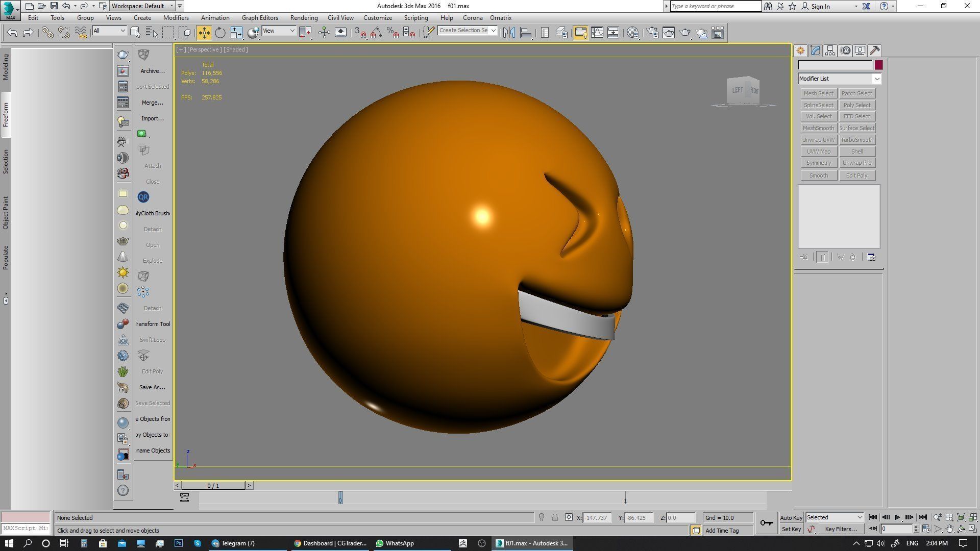Click the Zoom magnifier viewport tool
This screenshot has height=551, width=980.
coord(938,517)
